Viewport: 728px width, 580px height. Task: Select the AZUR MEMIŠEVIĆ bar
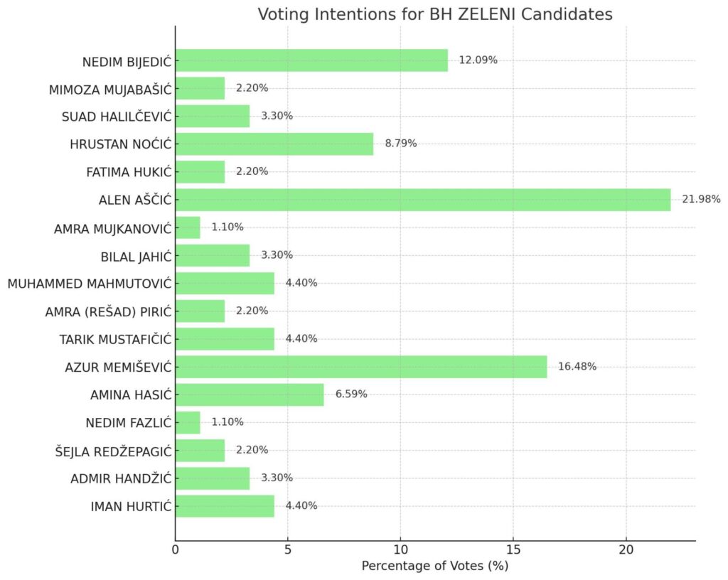(361, 367)
